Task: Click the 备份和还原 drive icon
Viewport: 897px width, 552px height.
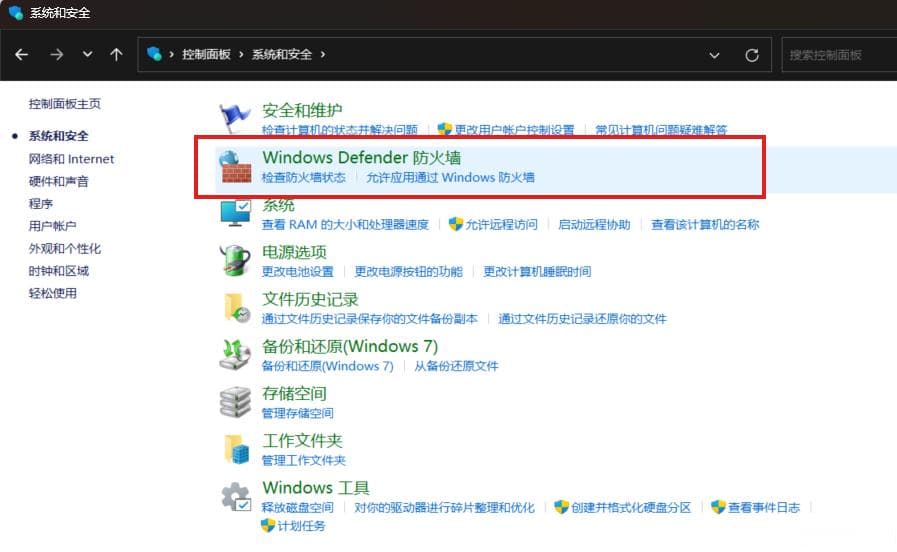Action: coord(235,355)
